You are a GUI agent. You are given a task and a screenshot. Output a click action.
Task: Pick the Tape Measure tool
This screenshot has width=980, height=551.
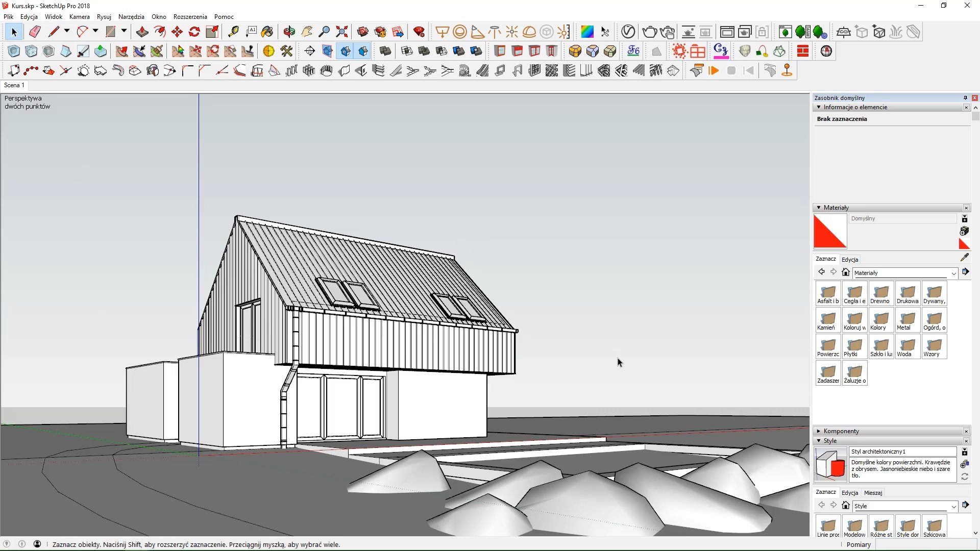pos(233,32)
